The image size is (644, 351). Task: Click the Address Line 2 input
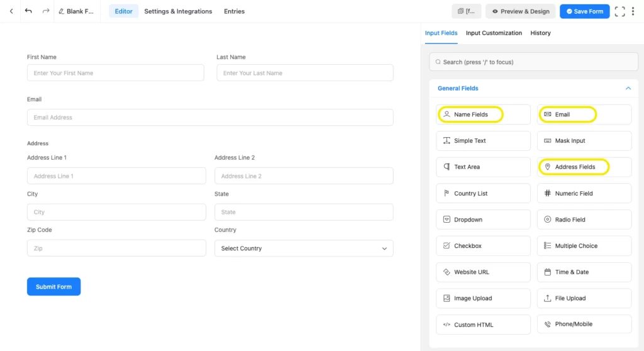(304, 176)
